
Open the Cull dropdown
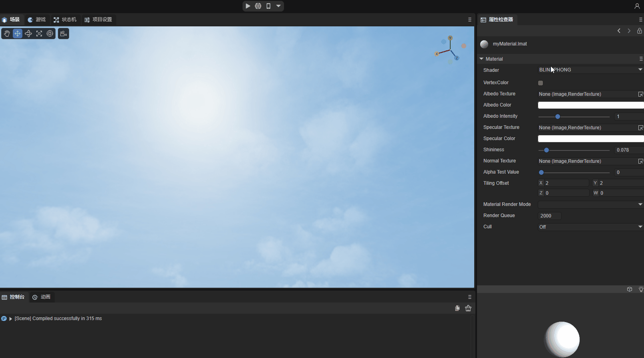590,227
